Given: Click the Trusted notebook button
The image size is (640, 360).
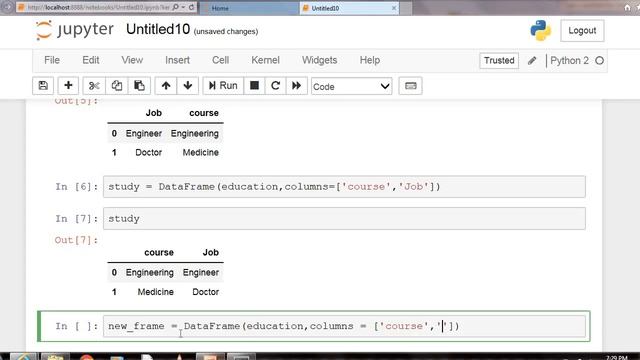Looking at the screenshot, I should 499,60.
